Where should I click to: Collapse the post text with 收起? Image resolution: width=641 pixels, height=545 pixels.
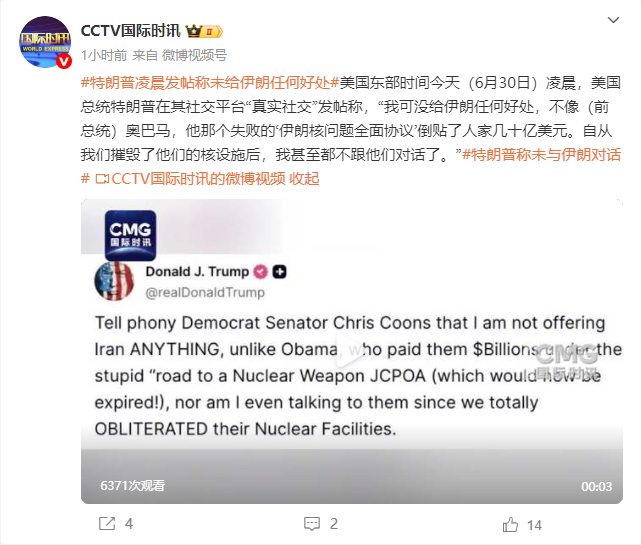[x=304, y=179]
